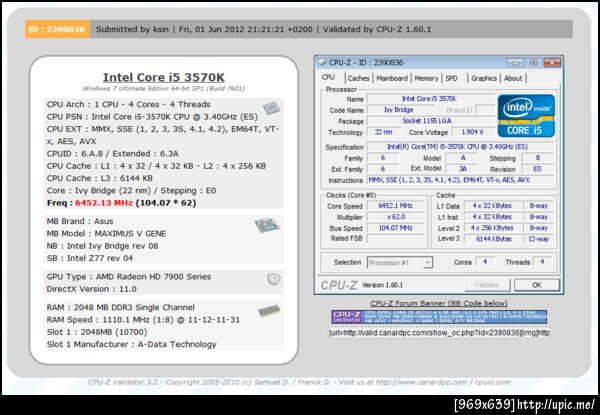
Task: Click the Intel Core i5 3570K heading link
Action: (x=164, y=77)
